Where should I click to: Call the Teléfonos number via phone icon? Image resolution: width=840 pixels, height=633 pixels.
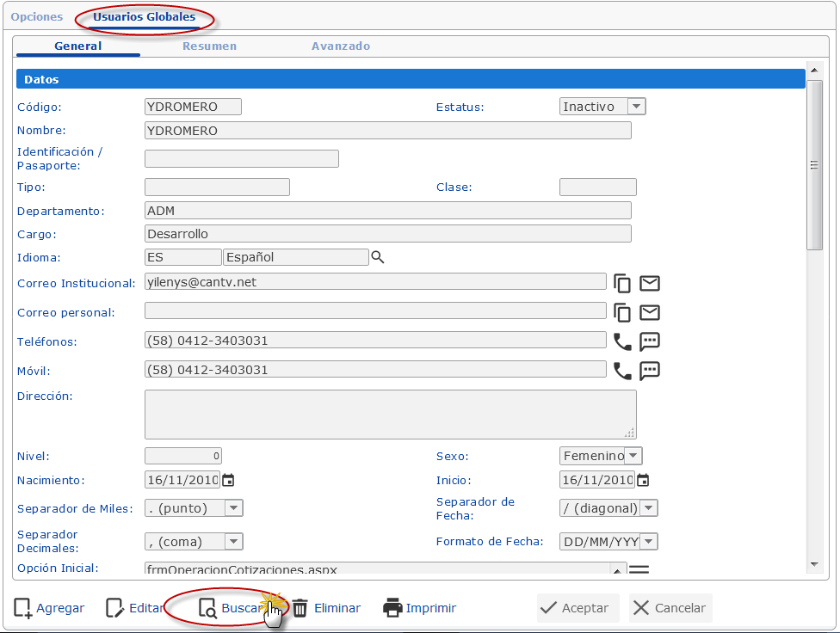[x=622, y=341]
